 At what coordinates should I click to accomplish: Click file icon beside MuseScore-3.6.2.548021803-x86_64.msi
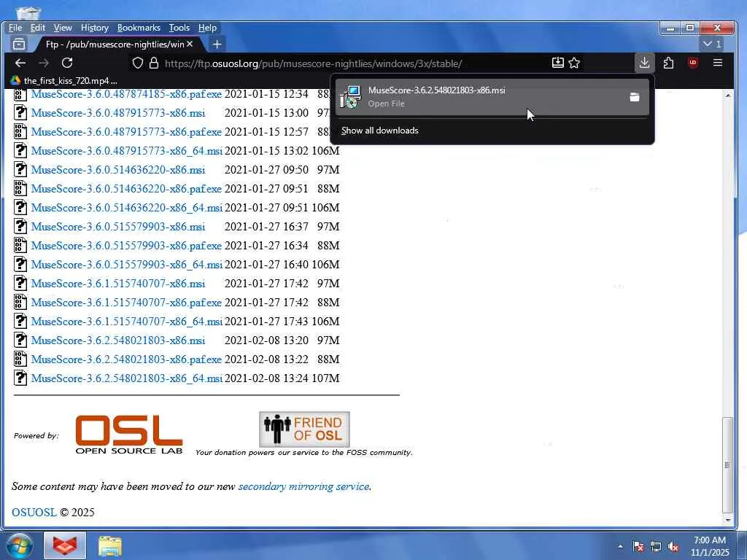click(20, 378)
